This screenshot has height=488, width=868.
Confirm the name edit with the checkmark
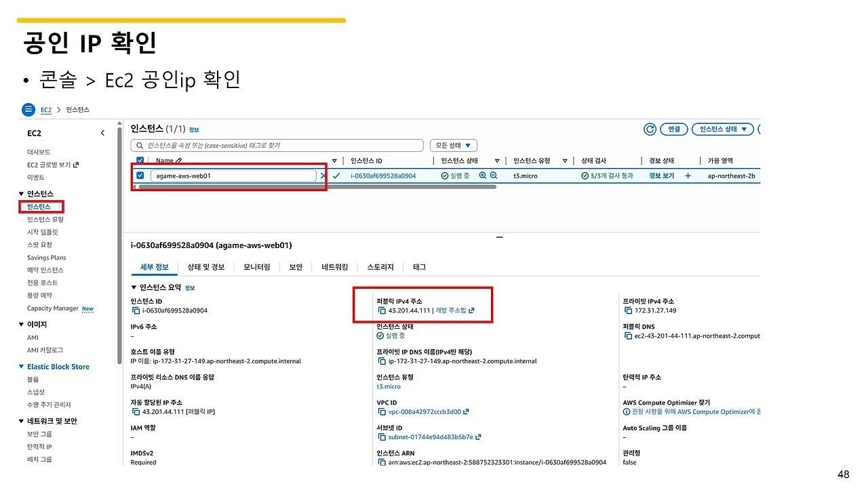point(336,176)
